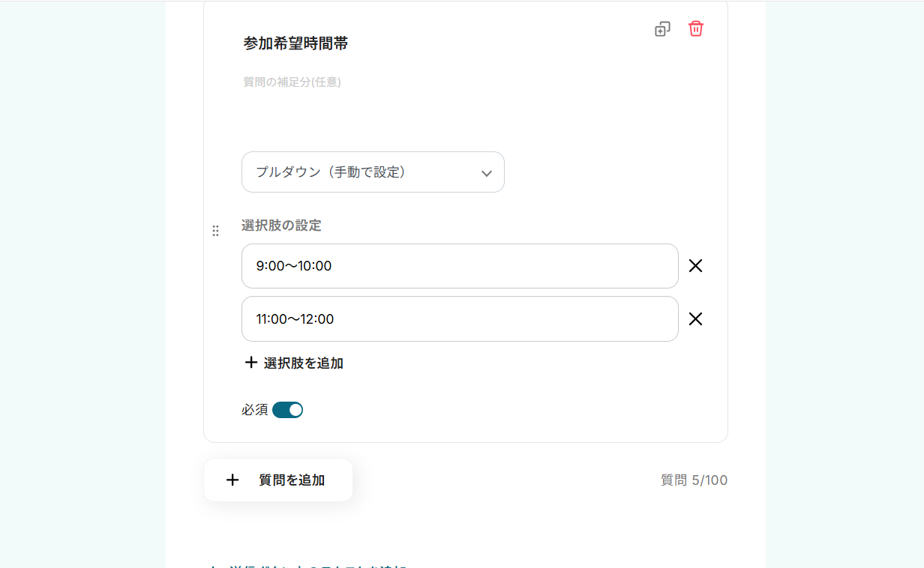The width and height of the screenshot is (924, 568).
Task: Click the 質問 5/100 counter
Action: (694, 480)
